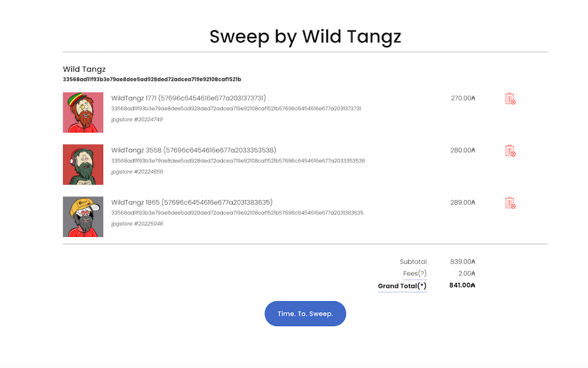
Task: Select the WildTangz 1771 item title
Action: 188,98
